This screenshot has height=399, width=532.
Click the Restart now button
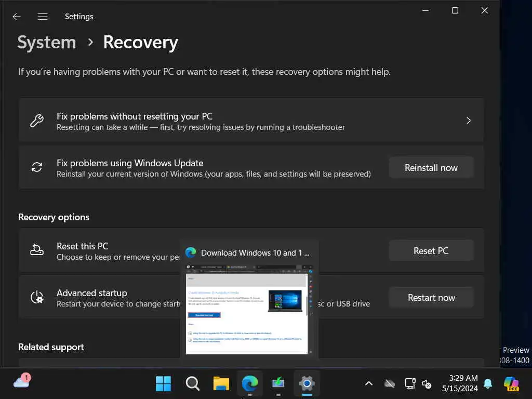click(x=431, y=298)
